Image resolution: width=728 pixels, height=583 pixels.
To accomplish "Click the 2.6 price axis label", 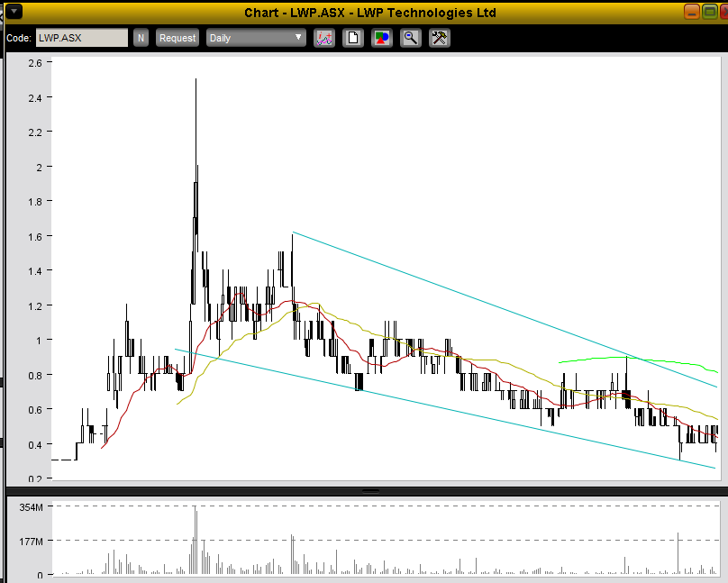I will click(35, 63).
